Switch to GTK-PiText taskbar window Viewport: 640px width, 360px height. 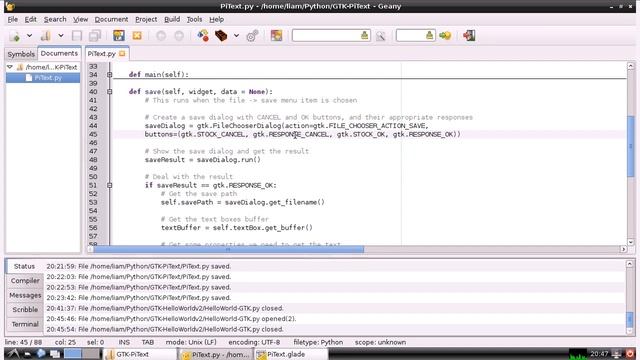tap(140, 354)
